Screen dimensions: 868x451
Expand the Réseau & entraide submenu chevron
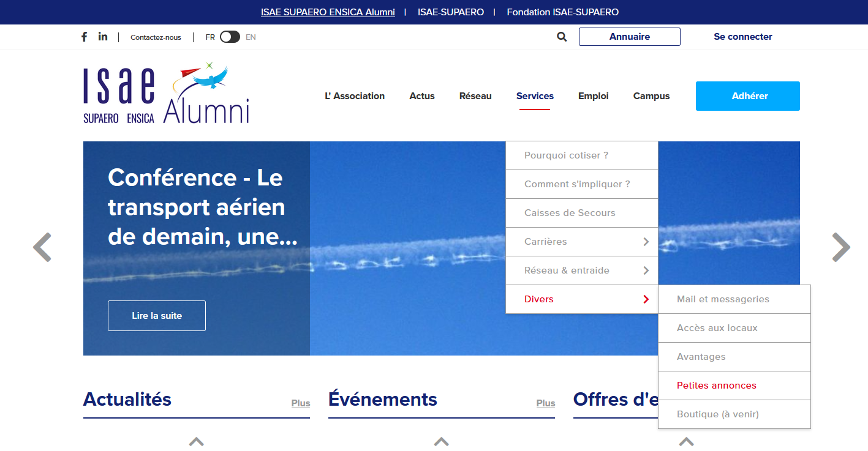[x=646, y=270]
